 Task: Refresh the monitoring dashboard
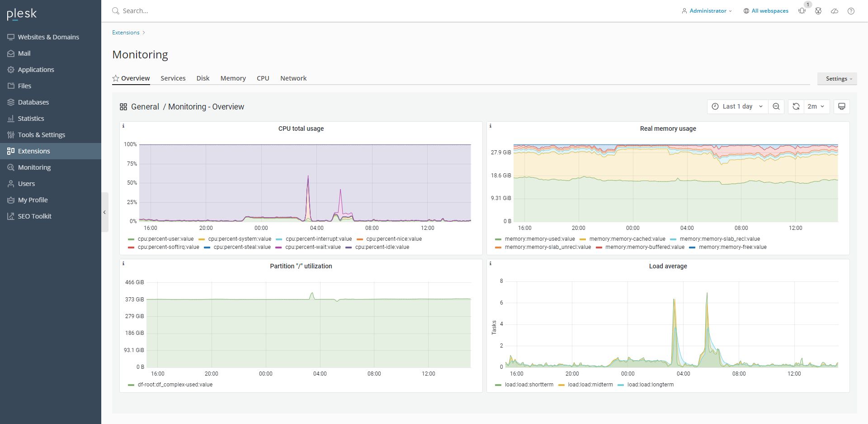pyautogui.click(x=796, y=106)
